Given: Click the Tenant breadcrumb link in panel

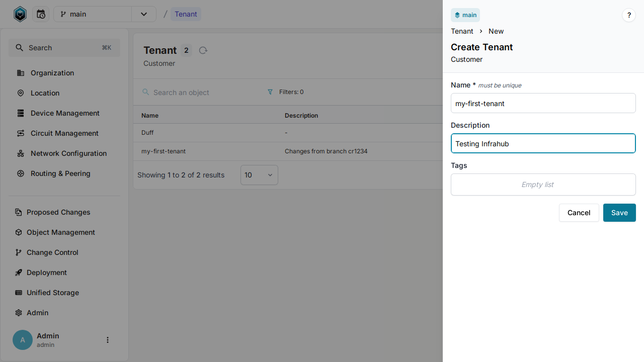Looking at the screenshot, I should tap(462, 31).
